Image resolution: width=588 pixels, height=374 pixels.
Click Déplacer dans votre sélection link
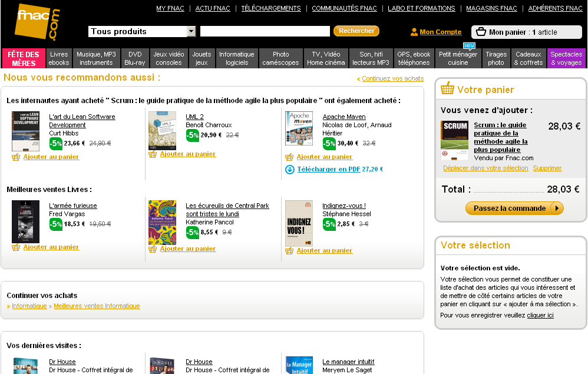tap(485, 168)
